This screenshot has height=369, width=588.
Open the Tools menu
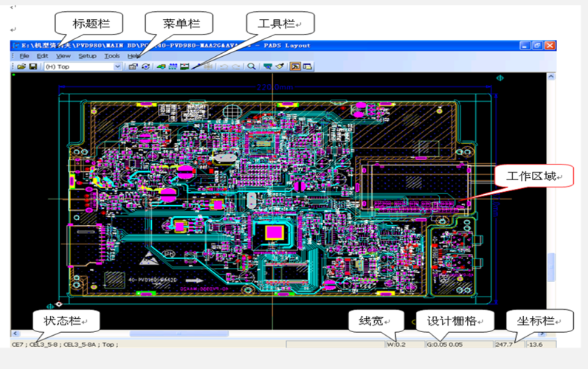click(x=112, y=56)
